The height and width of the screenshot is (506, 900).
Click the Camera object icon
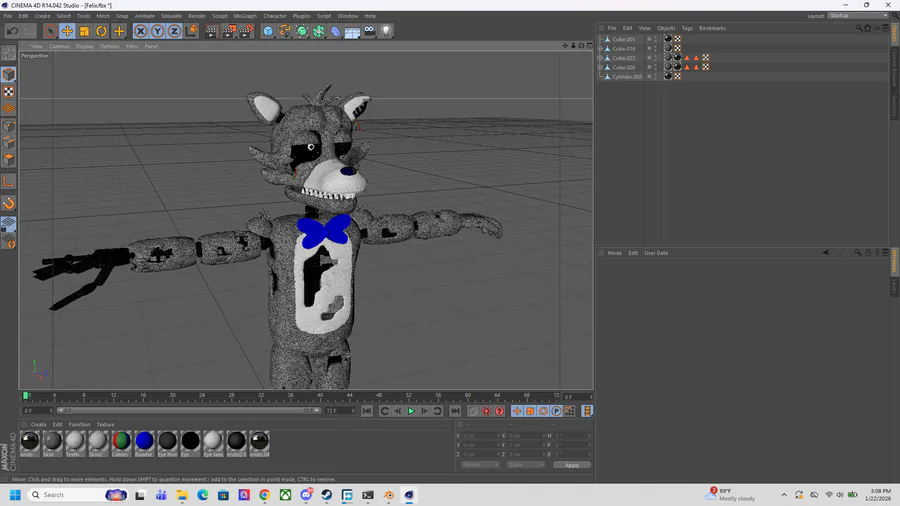(369, 31)
